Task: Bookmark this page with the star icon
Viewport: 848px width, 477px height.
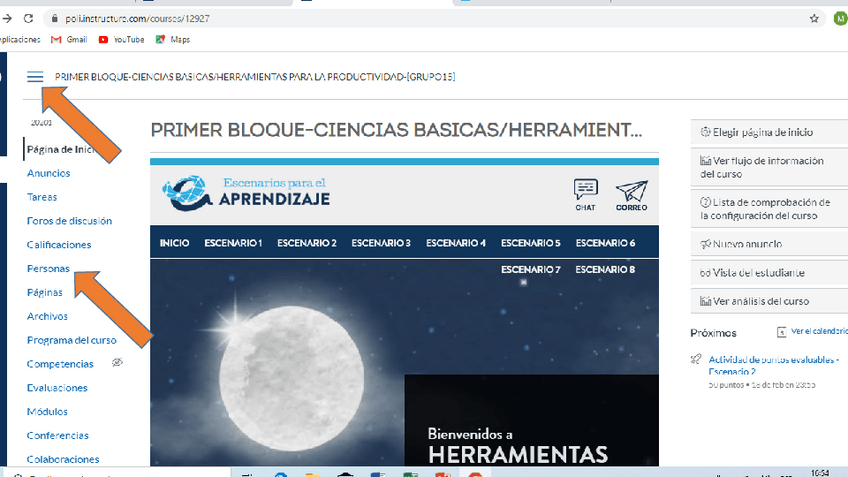Action: pos(814,19)
